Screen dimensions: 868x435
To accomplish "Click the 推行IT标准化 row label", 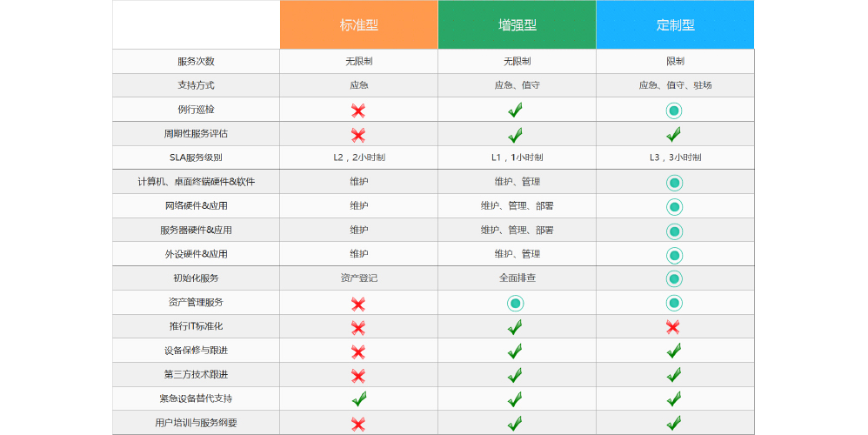I will pyautogui.click(x=196, y=326).
